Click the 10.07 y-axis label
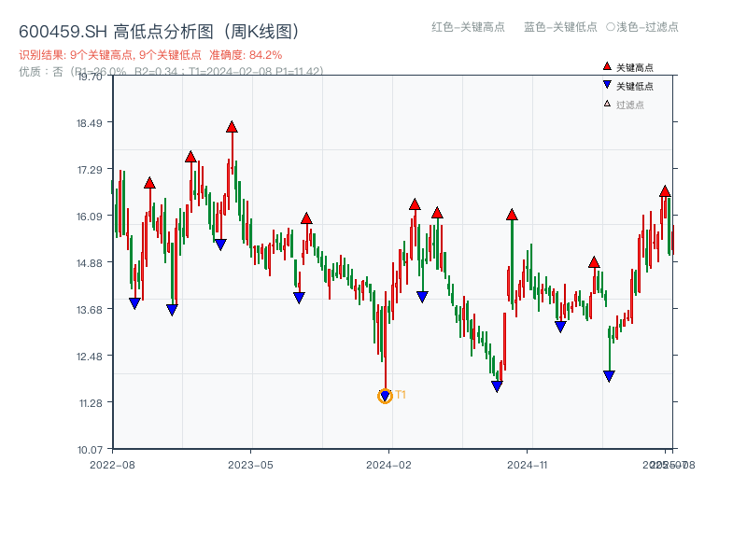 tap(90, 450)
